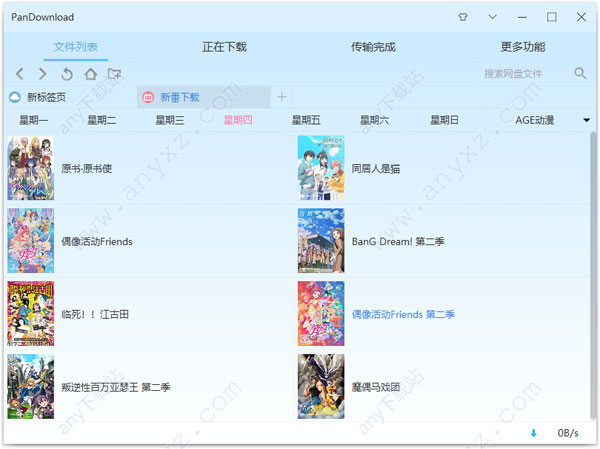Select 星期二 weekday filter
600x449 pixels.
(102, 120)
